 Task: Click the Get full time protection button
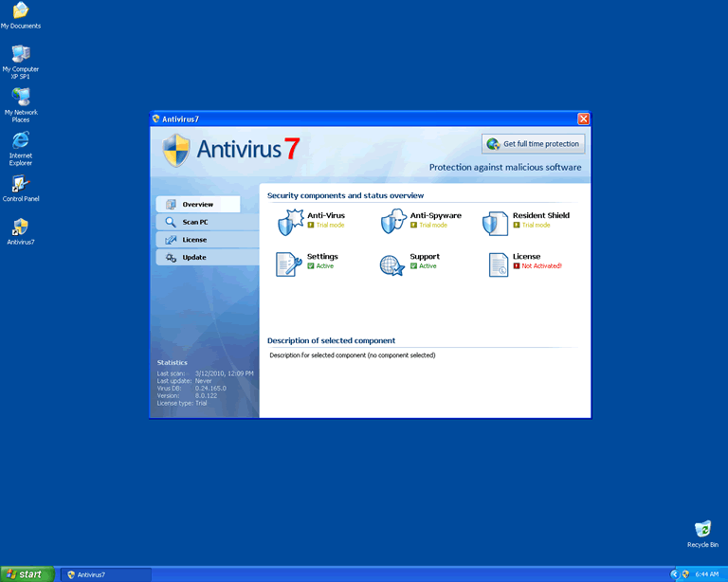[534, 144]
